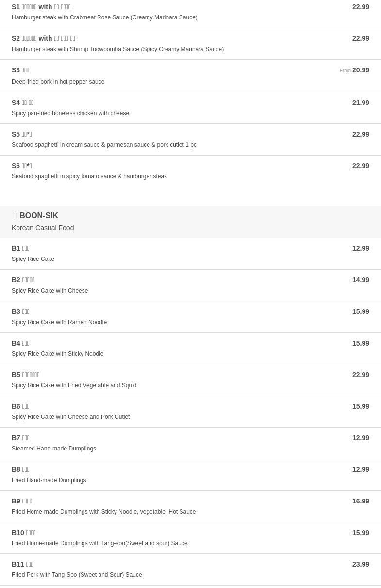Select B6 Rice Cake with Cheese and Pork Cutlet

click(x=190, y=412)
